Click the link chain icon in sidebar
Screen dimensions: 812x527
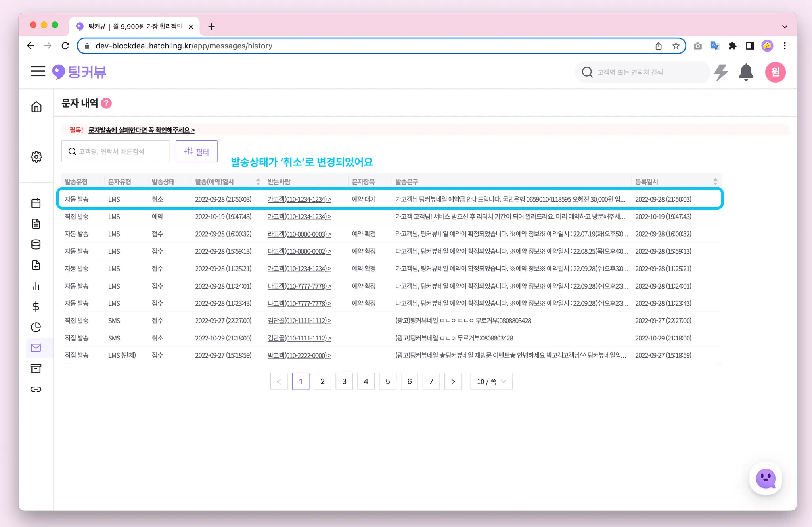(36, 389)
